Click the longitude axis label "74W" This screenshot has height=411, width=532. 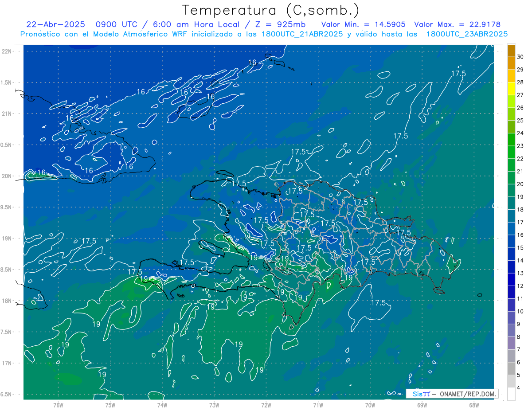point(162,405)
